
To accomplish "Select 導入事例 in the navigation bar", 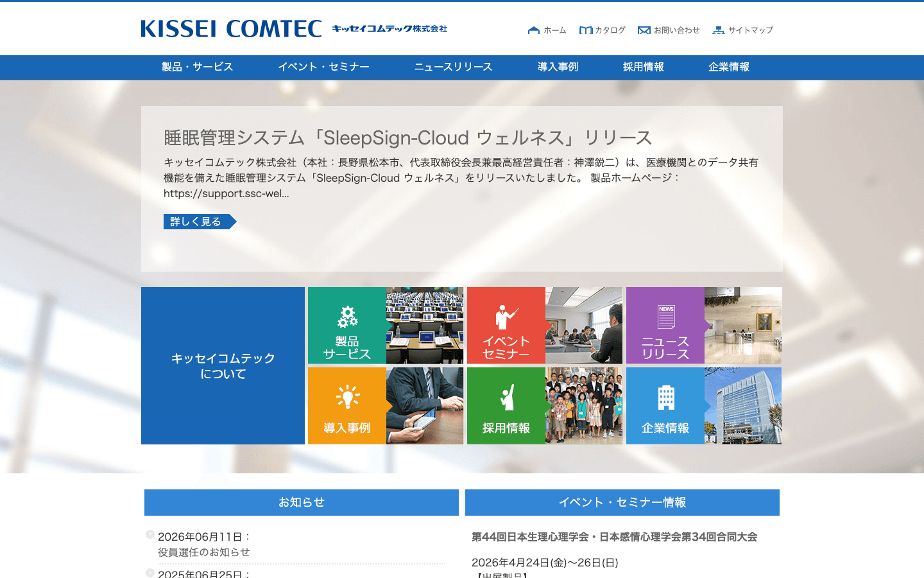I will pos(558,67).
